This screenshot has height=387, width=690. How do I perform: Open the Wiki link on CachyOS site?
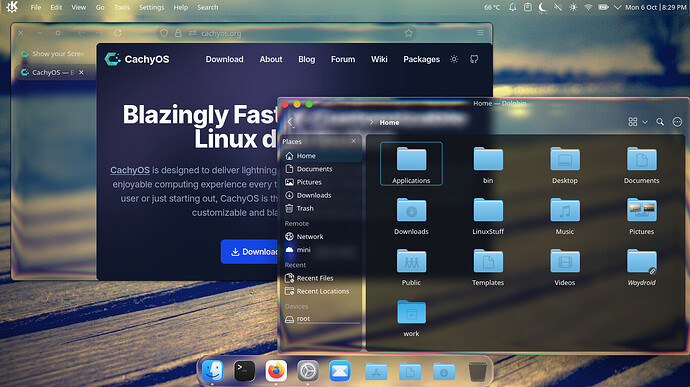379,59
